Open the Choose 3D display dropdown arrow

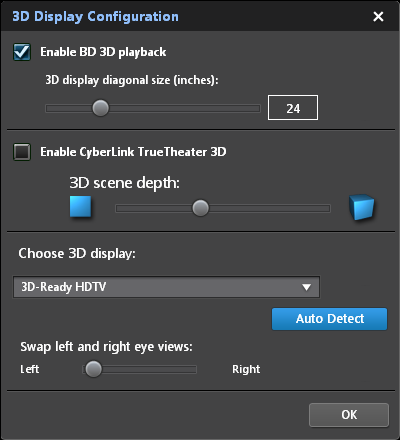pos(306,287)
